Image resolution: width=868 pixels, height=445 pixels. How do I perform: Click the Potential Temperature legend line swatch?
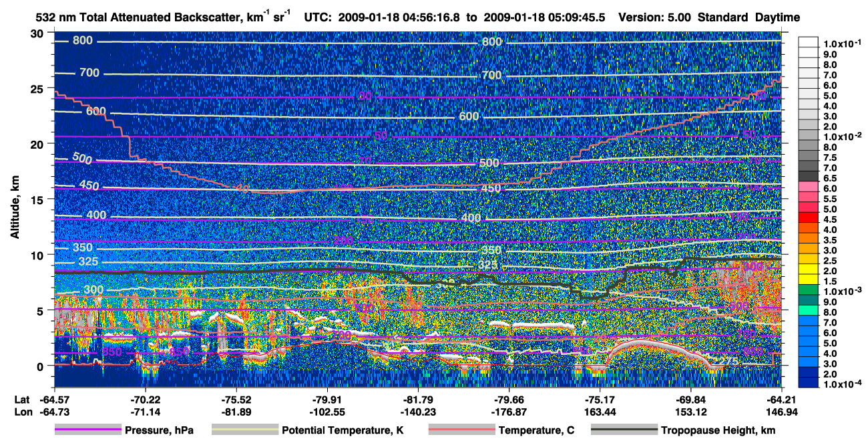(x=244, y=430)
